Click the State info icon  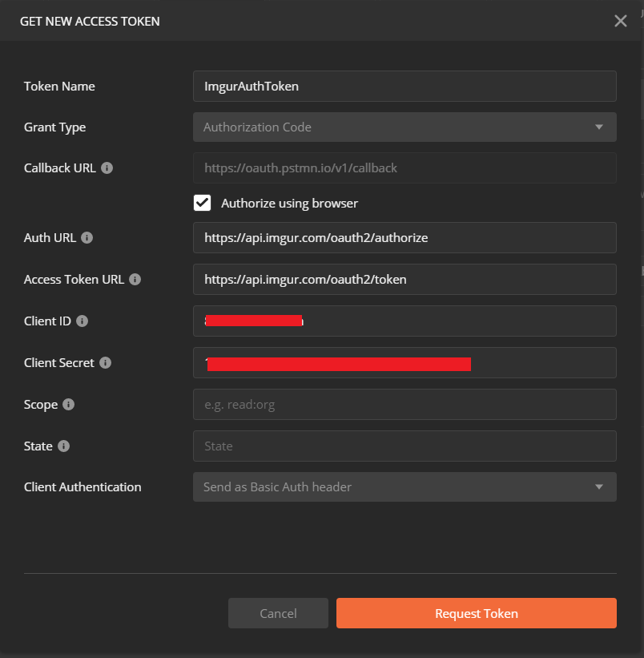64,446
